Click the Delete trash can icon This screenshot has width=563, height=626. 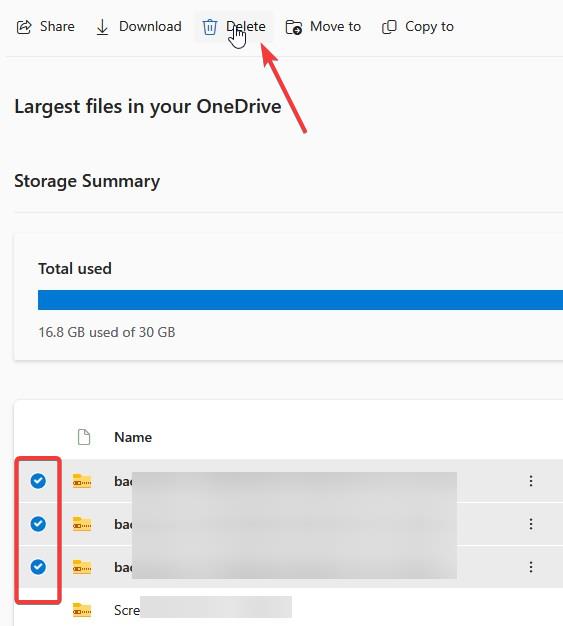point(210,27)
